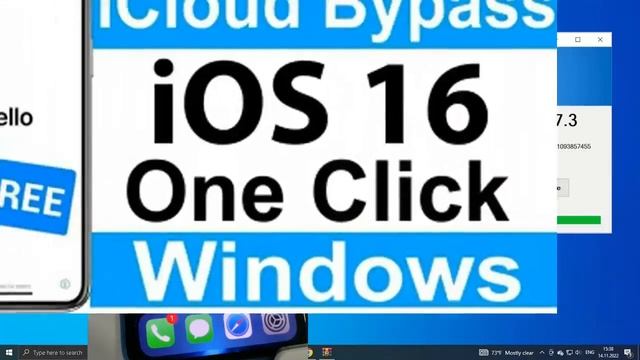Screen dimensions: 640x360
Task: Open the Phone app on the iPhone dock
Action: pyautogui.click(x=160, y=332)
